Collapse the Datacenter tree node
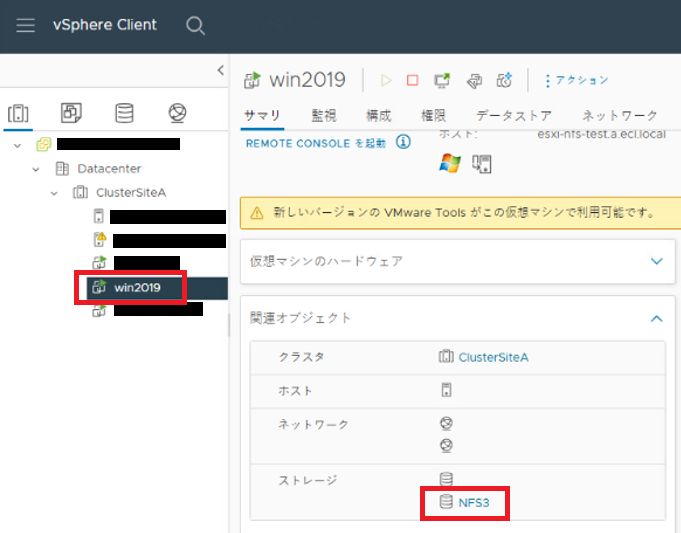 [37, 169]
